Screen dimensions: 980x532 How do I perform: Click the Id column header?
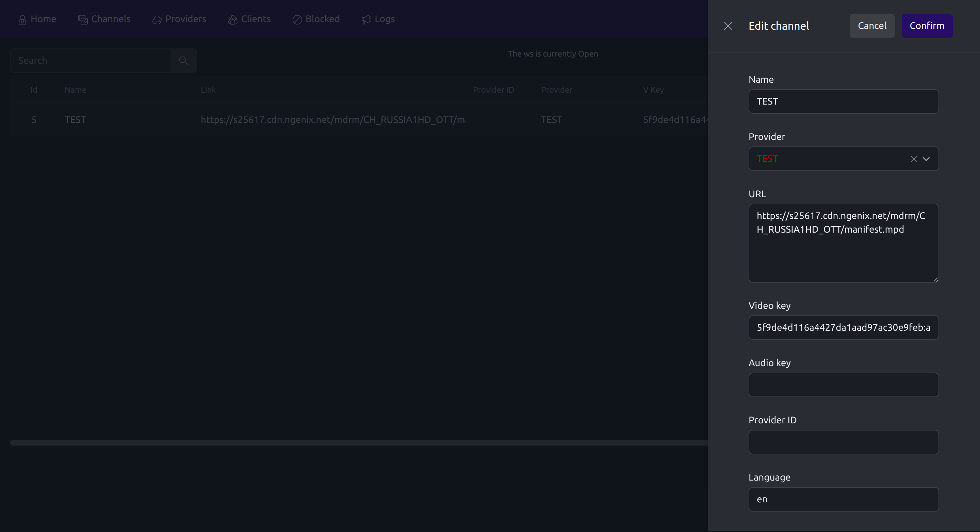(34, 90)
